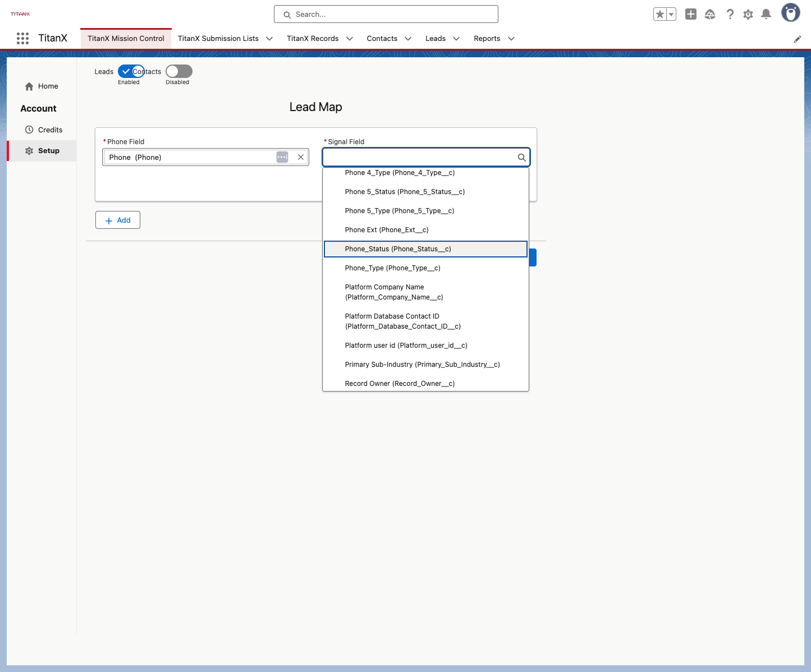Click the global Search box
The width and height of the screenshot is (811, 672).
(x=386, y=15)
